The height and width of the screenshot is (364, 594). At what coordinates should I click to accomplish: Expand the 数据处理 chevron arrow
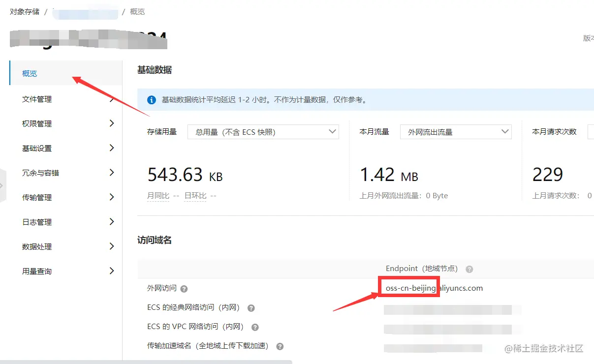coord(112,246)
